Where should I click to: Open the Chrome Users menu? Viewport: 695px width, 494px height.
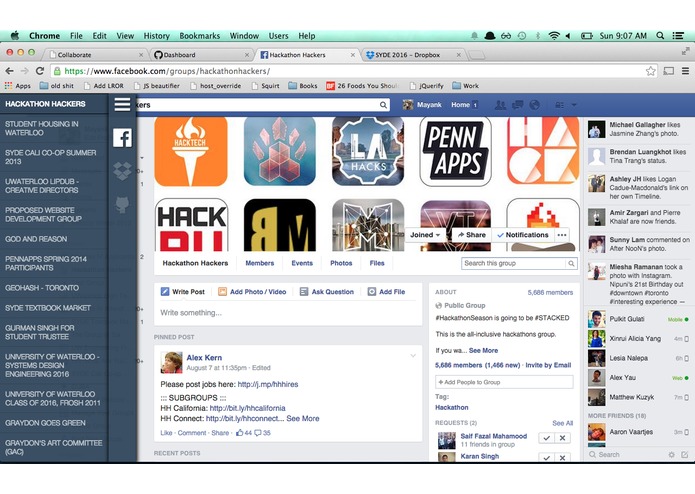point(278,36)
